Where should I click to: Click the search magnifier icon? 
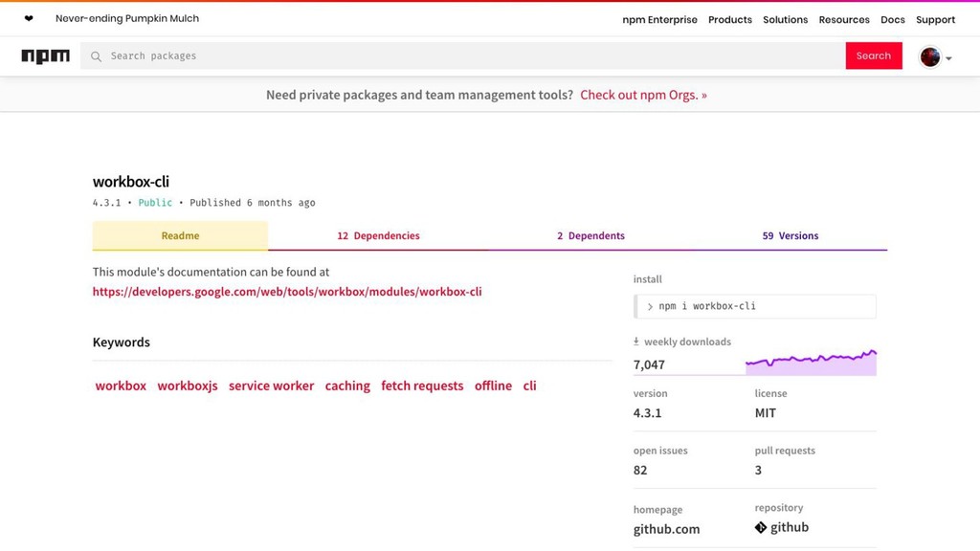pyautogui.click(x=96, y=56)
